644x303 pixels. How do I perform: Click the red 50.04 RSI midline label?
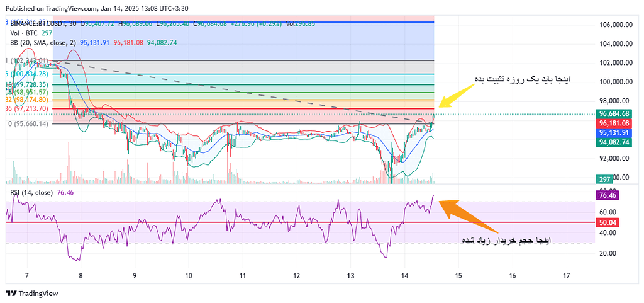click(608, 222)
